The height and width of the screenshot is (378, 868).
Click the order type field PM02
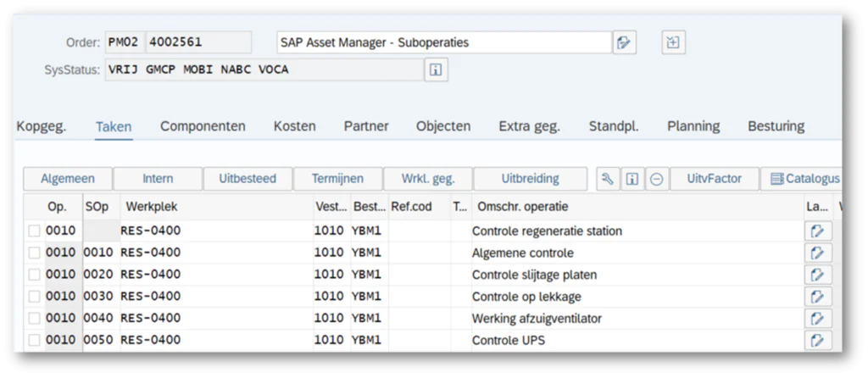125,42
